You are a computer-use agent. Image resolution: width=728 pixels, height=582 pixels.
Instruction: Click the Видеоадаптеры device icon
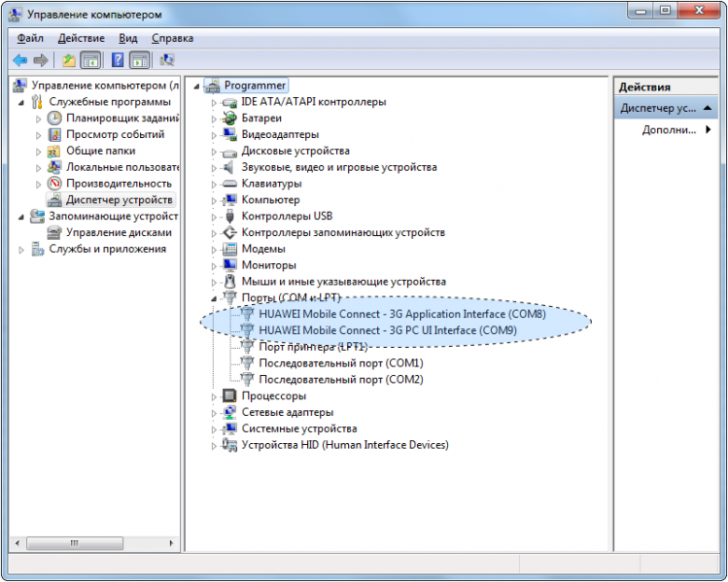click(229, 135)
